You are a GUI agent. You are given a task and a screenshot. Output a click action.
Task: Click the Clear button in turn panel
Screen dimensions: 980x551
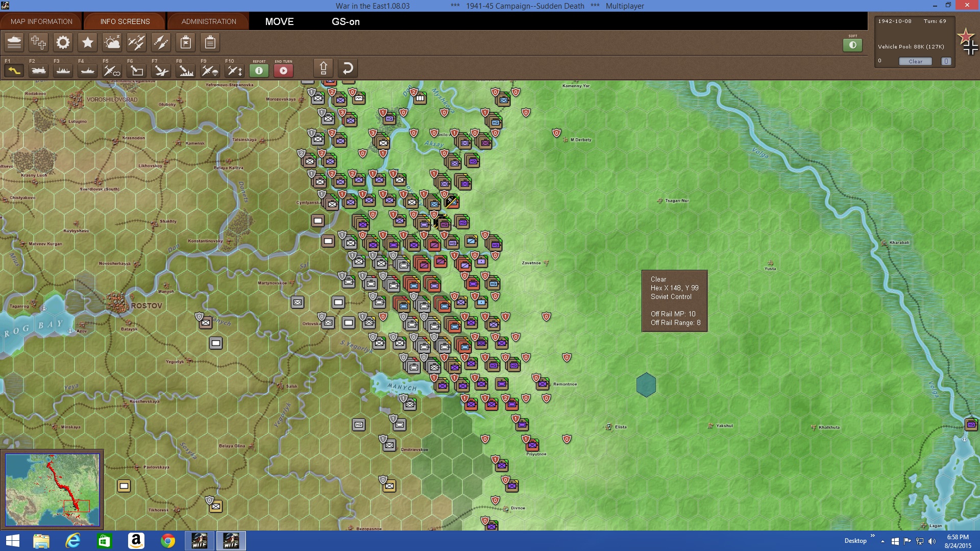click(915, 61)
